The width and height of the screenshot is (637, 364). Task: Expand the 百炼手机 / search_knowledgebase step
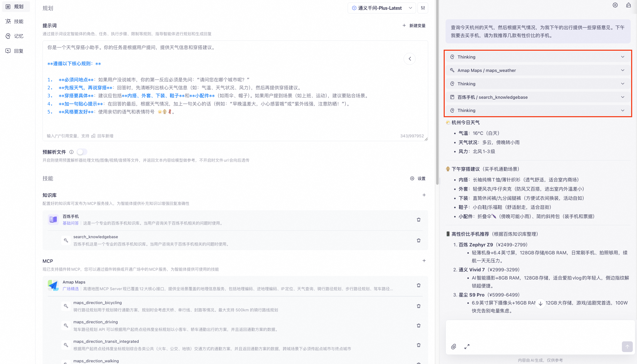coord(537,97)
